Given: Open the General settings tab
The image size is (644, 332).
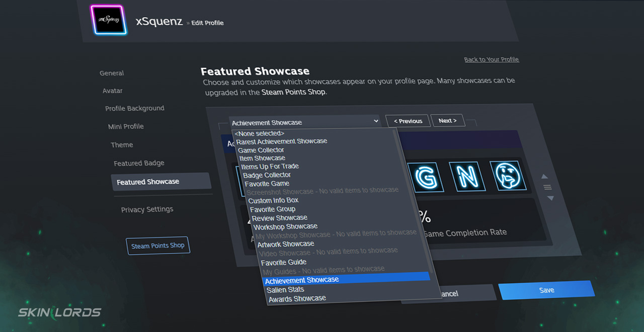Looking at the screenshot, I should 112,73.
